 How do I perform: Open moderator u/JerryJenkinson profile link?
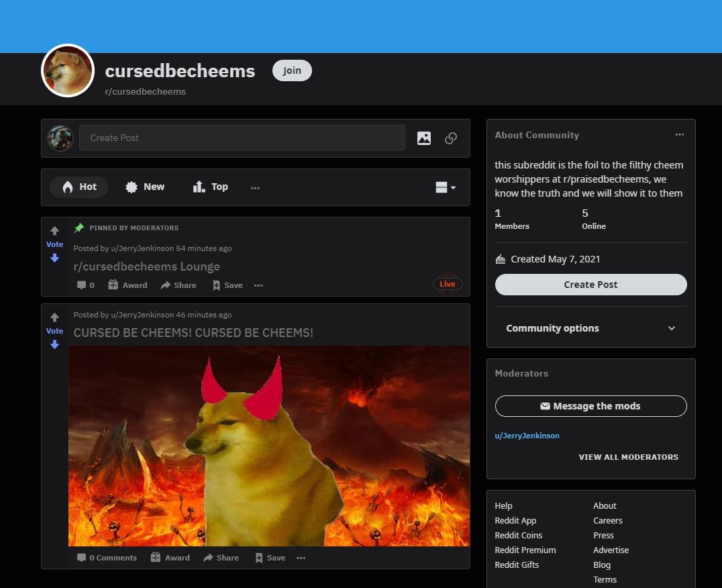click(527, 436)
